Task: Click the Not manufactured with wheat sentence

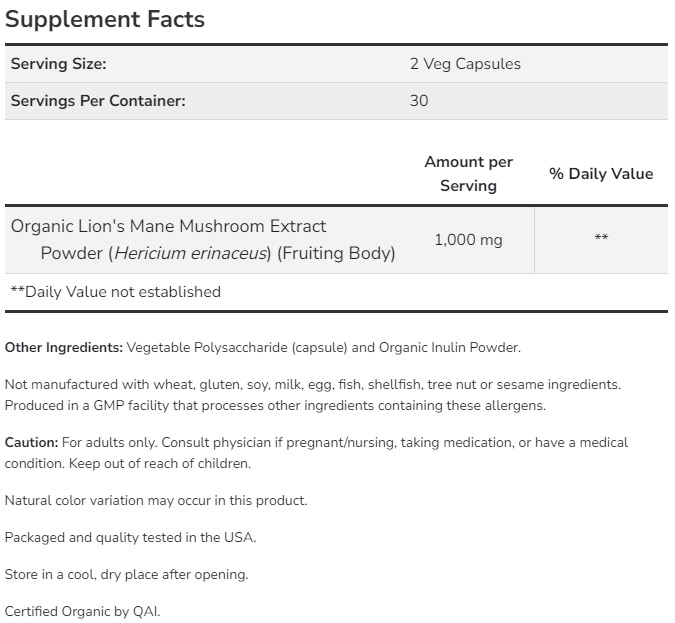Action: (312, 384)
